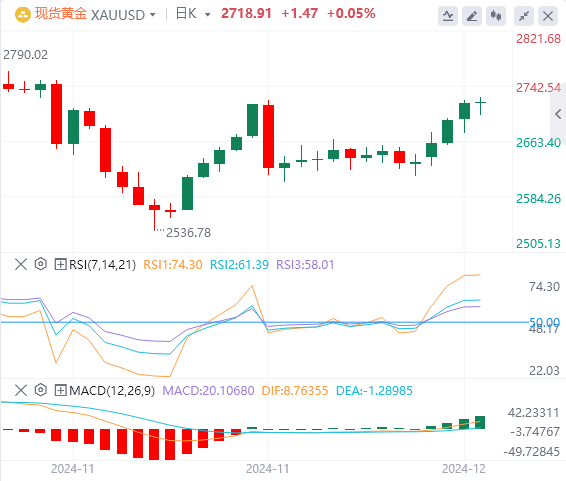Open the line chart indicator tool

[448, 16]
